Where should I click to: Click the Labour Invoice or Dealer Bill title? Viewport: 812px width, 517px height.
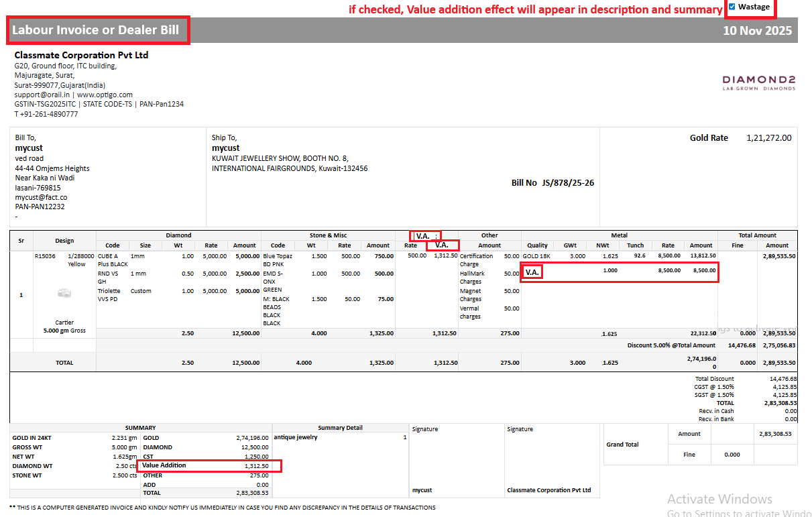[x=96, y=30]
